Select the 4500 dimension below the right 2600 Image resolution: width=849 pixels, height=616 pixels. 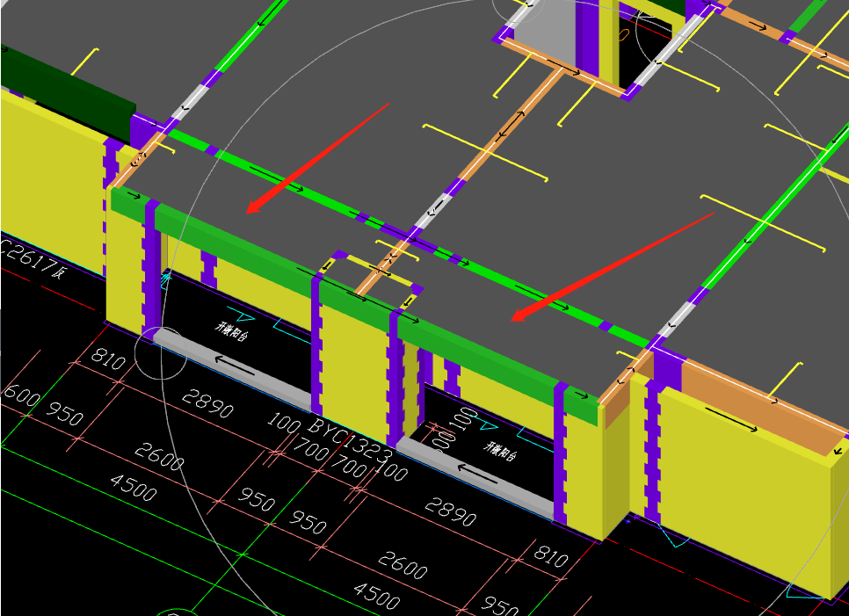click(376, 596)
